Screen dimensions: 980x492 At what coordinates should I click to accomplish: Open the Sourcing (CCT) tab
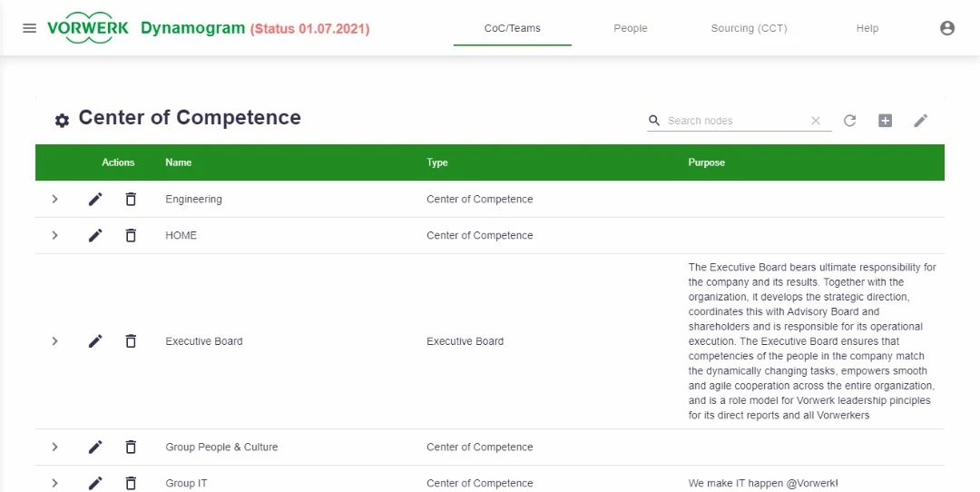coord(749,28)
